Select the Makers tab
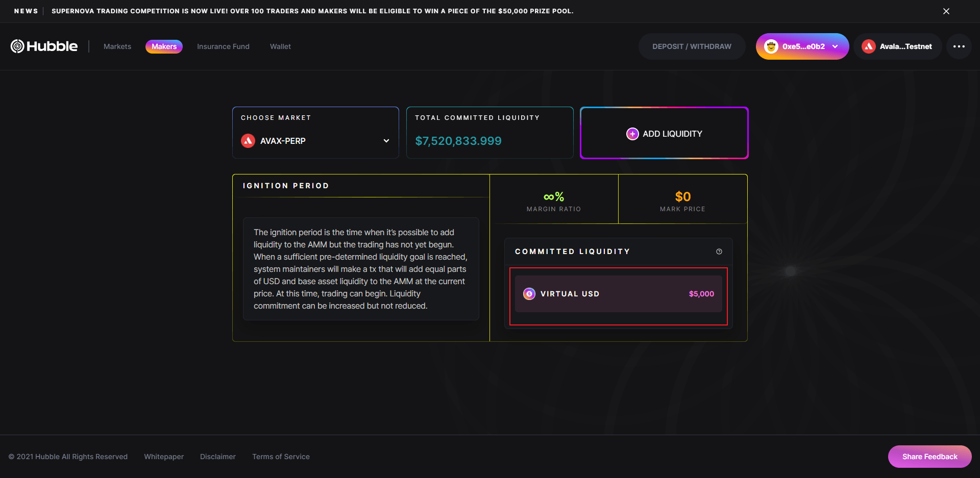 (x=164, y=46)
